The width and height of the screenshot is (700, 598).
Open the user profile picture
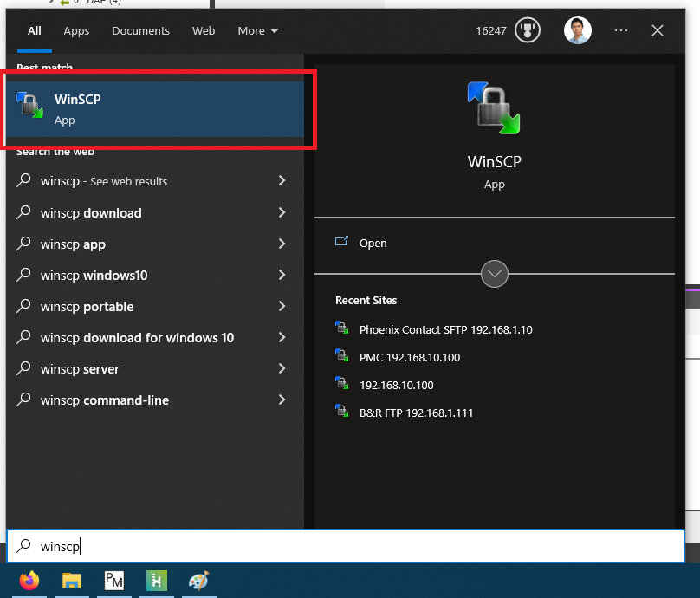[x=577, y=31]
